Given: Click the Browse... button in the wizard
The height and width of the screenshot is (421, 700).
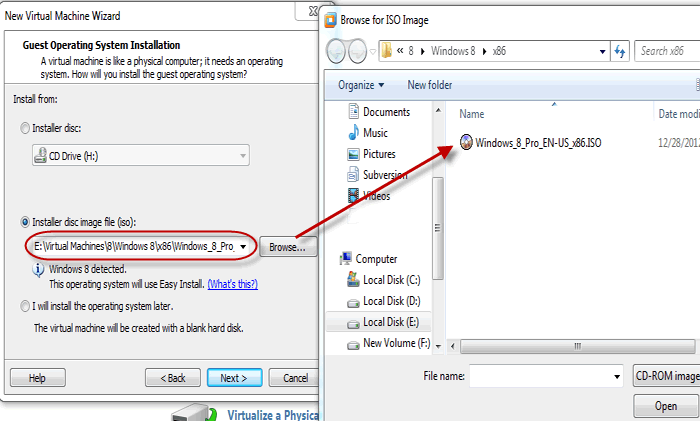Looking at the screenshot, I should 288,247.
